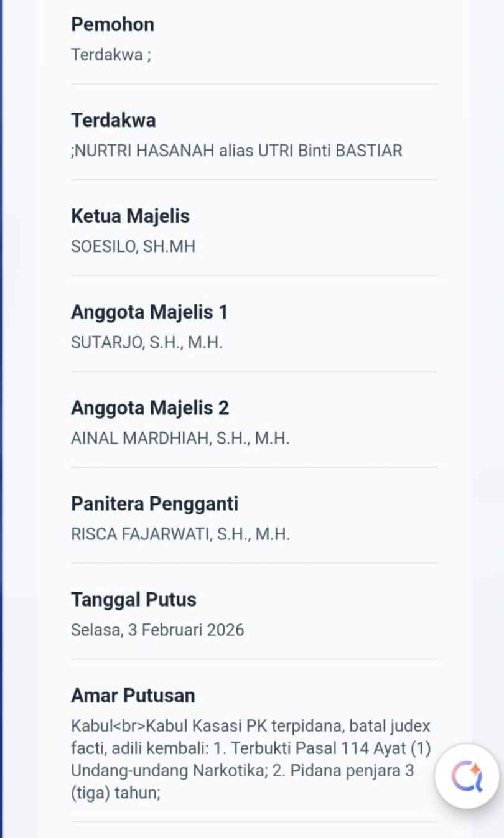Click the Panitera Pengganti heading
Image resolution: width=504 pixels, height=838 pixels.
(x=154, y=503)
